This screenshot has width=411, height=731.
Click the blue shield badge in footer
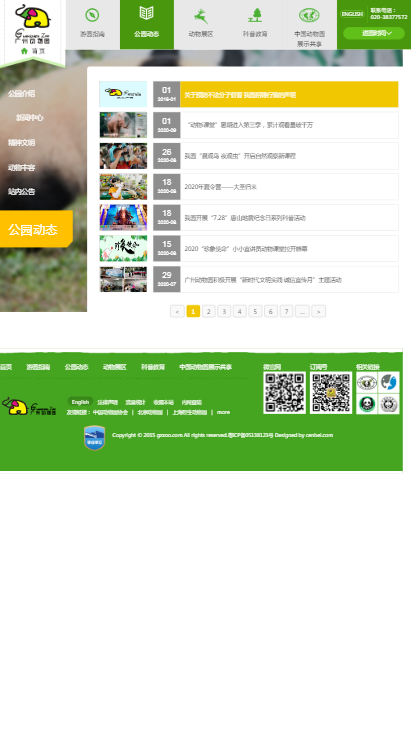pyautogui.click(x=95, y=438)
